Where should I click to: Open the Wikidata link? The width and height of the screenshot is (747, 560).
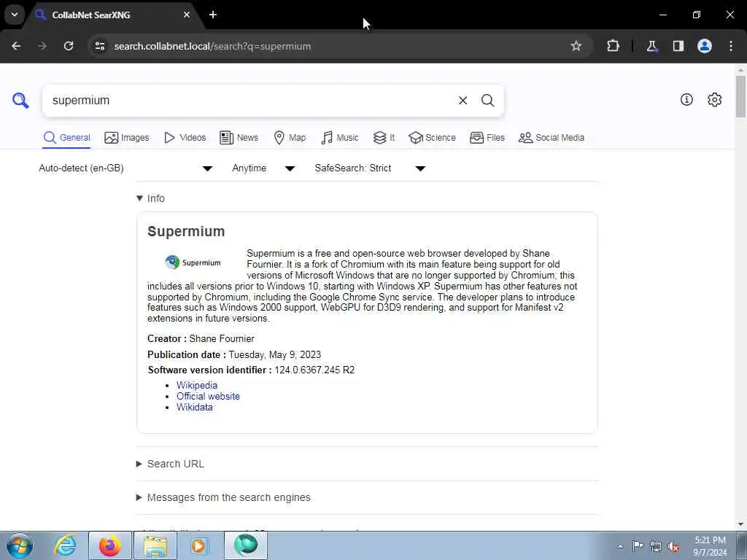[194, 407]
